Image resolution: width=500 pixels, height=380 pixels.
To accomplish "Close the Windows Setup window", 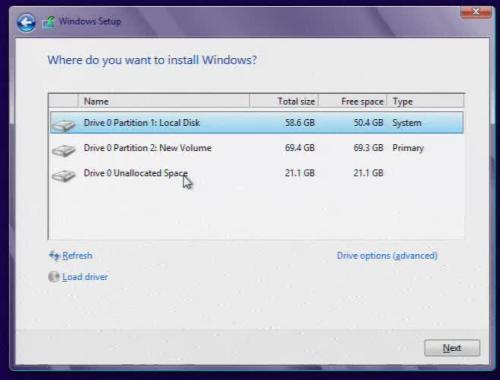I will [476, 12].
